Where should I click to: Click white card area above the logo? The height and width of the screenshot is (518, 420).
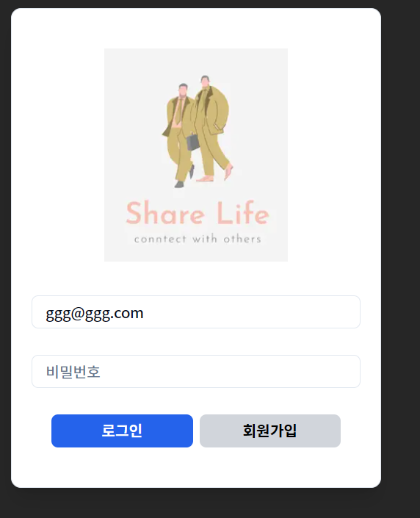click(x=196, y=29)
